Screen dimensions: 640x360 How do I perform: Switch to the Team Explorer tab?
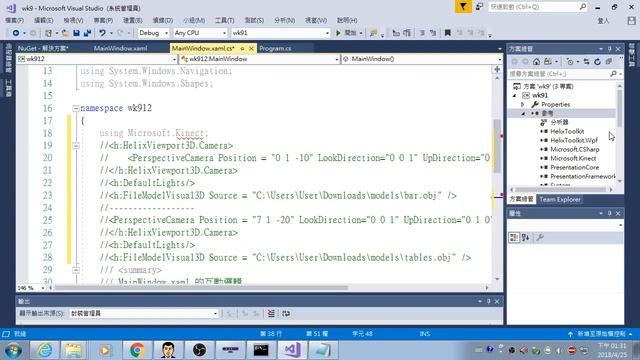click(560, 200)
